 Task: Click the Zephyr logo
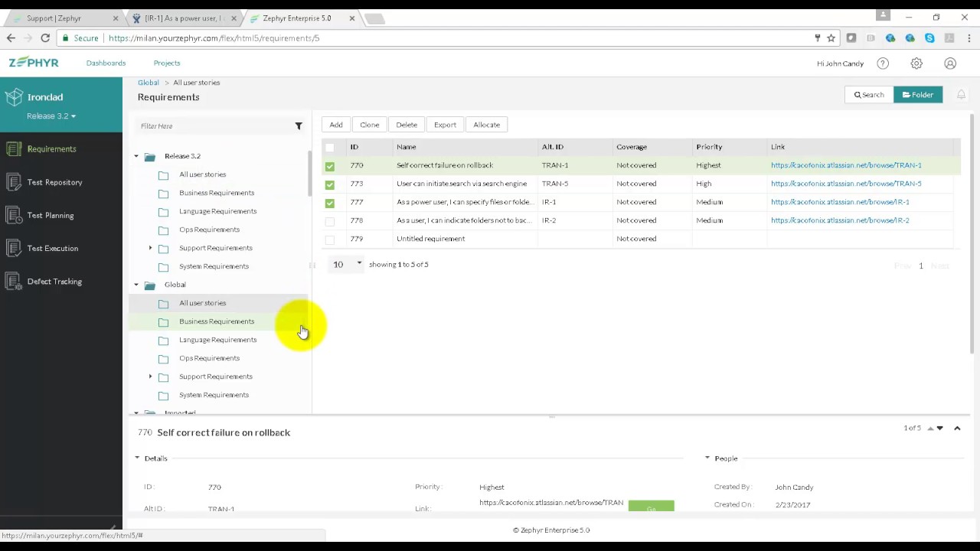(x=34, y=63)
